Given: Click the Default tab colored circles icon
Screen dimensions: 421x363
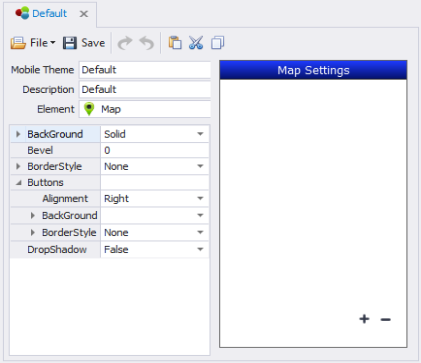Looking at the screenshot, I should (22, 13).
